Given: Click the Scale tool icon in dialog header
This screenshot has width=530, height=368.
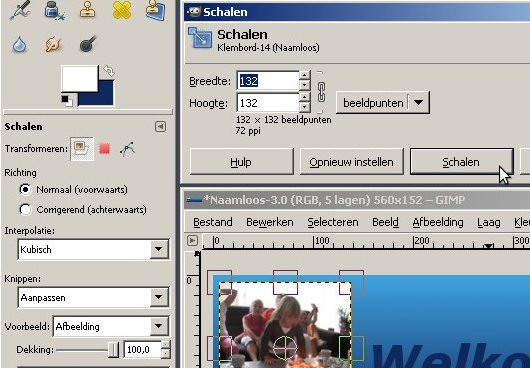Looking at the screenshot, I should [200, 38].
